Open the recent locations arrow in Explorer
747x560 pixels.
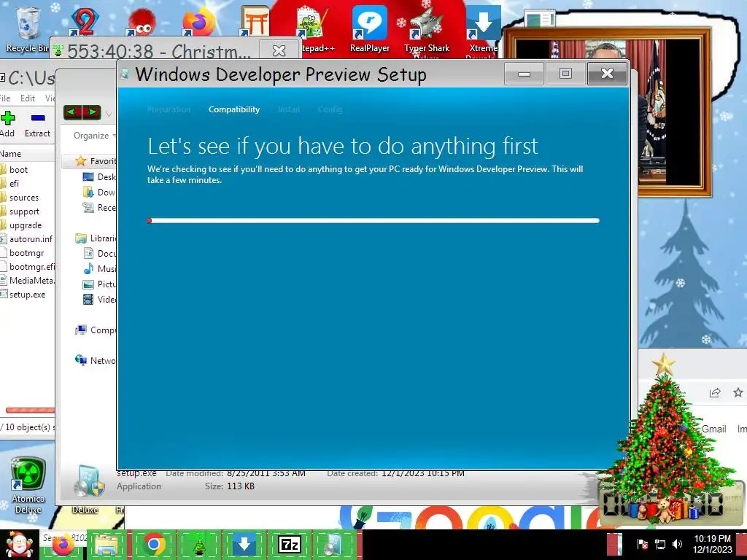coord(109,113)
